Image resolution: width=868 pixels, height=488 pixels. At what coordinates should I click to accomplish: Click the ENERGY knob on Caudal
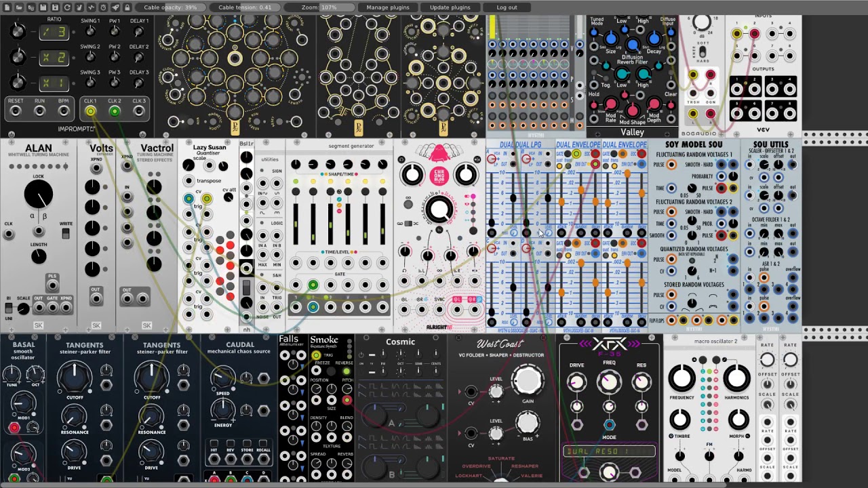tap(222, 409)
